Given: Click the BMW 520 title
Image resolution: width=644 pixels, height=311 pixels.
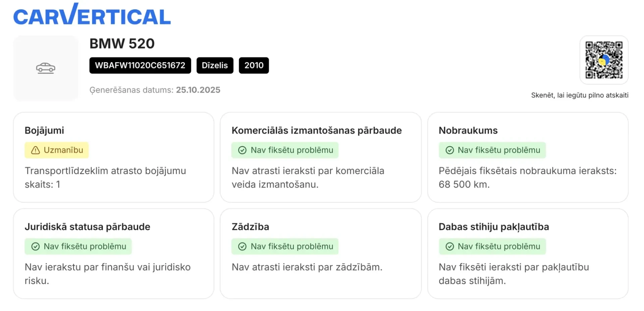Looking at the screenshot, I should click(x=122, y=44).
